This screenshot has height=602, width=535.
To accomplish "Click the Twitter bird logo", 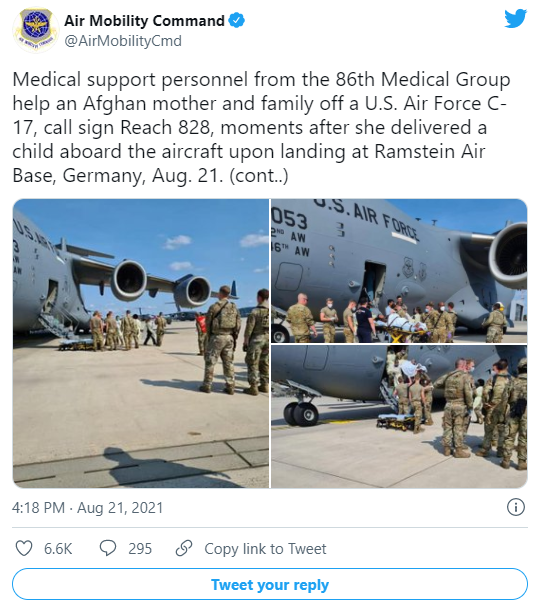I will [x=515, y=18].
